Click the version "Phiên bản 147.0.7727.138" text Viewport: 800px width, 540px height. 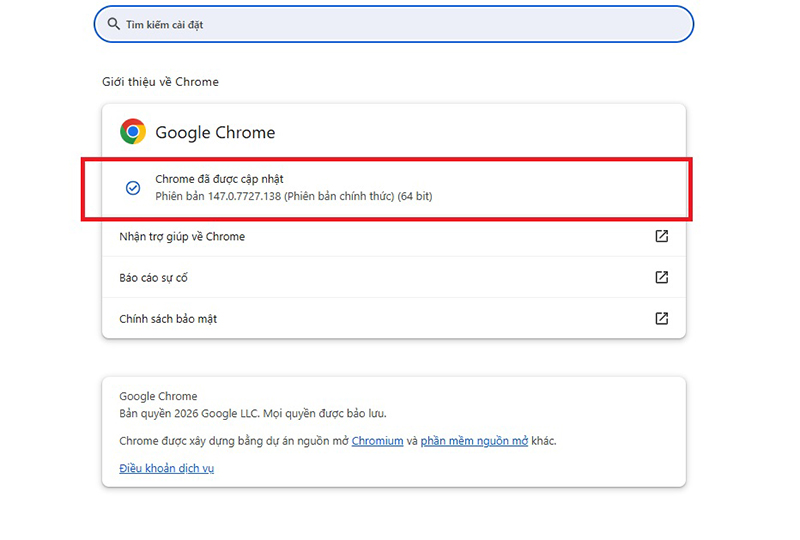click(218, 196)
